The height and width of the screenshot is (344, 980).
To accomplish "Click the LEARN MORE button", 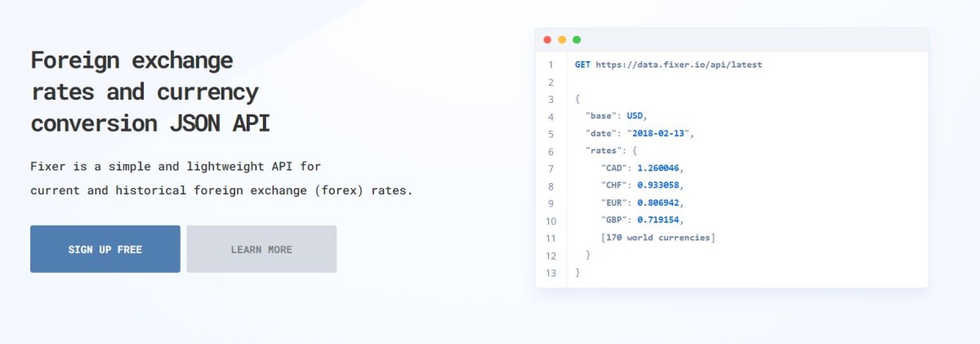I will (261, 249).
